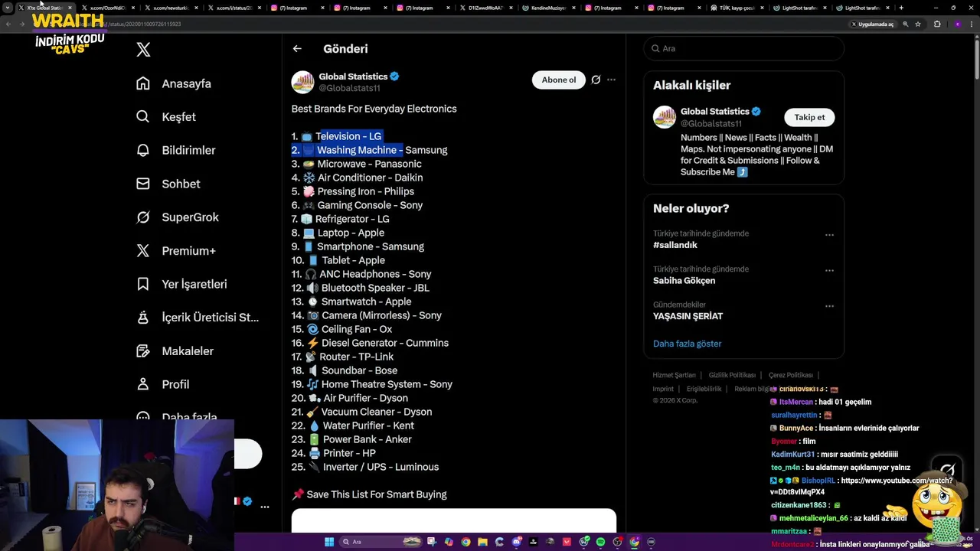The width and height of the screenshot is (980, 551).
Task: Open #sallandık trending topic
Action: (675, 245)
